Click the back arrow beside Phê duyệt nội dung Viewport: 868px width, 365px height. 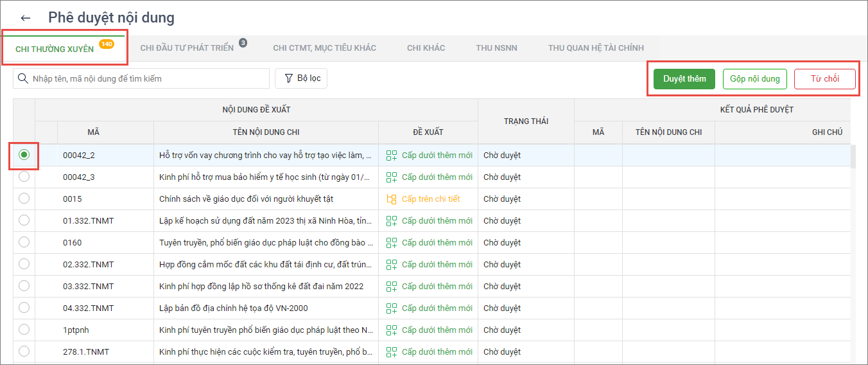click(x=26, y=18)
